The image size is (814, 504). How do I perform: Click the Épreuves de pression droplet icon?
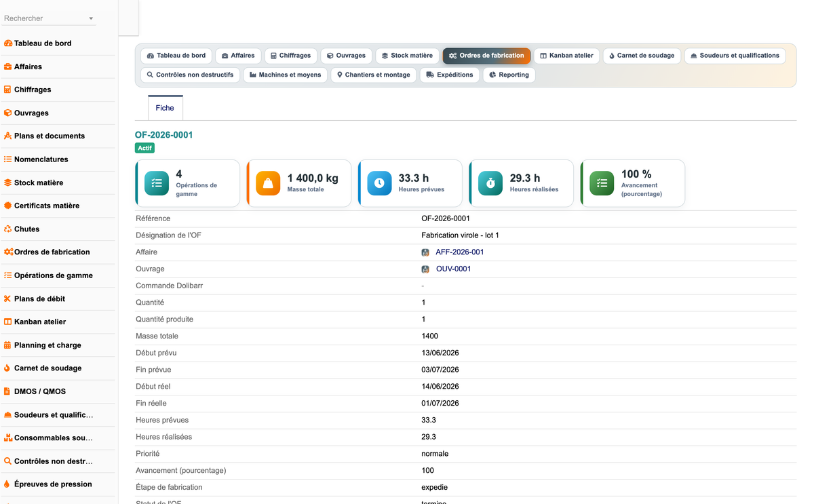[x=8, y=484]
